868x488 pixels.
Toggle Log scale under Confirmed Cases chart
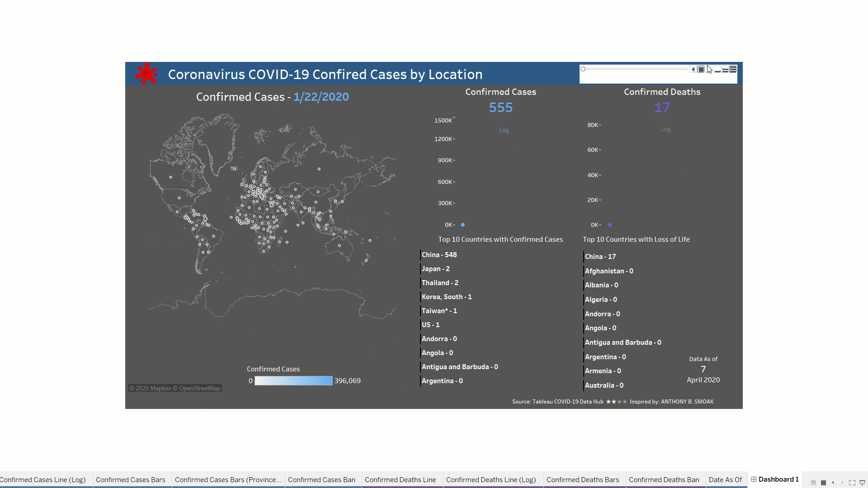point(504,130)
